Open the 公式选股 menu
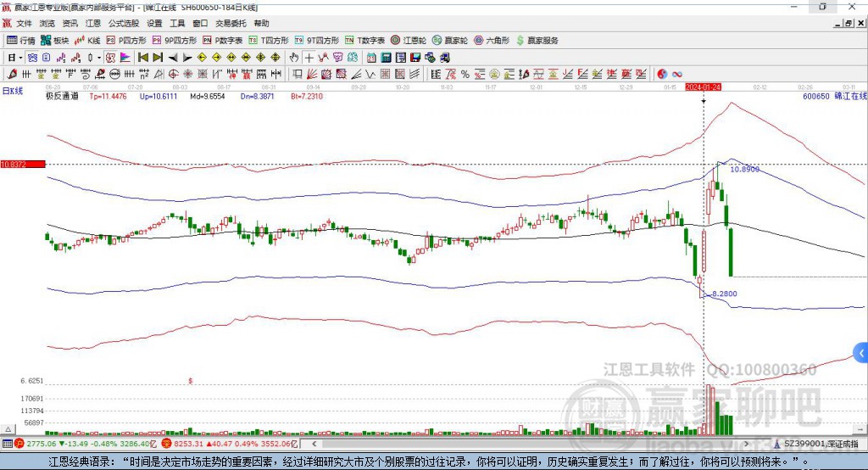The image size is (868, 470). [124, 23]
